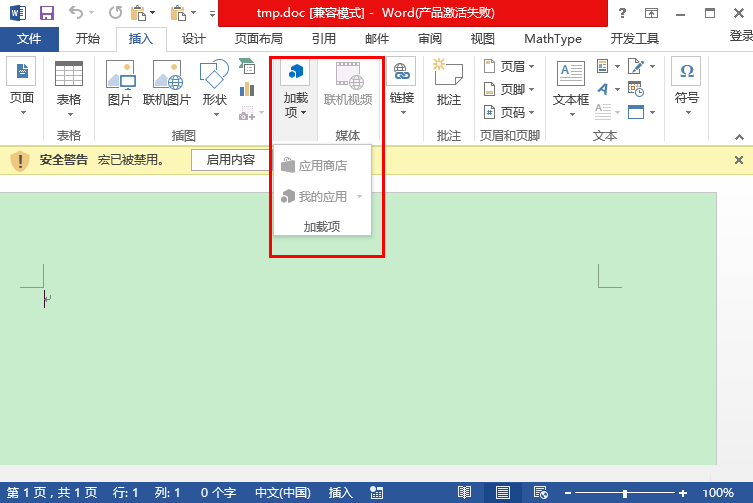Switch to Web Layout view
753x503 pixels.
[x=541, y=492]
